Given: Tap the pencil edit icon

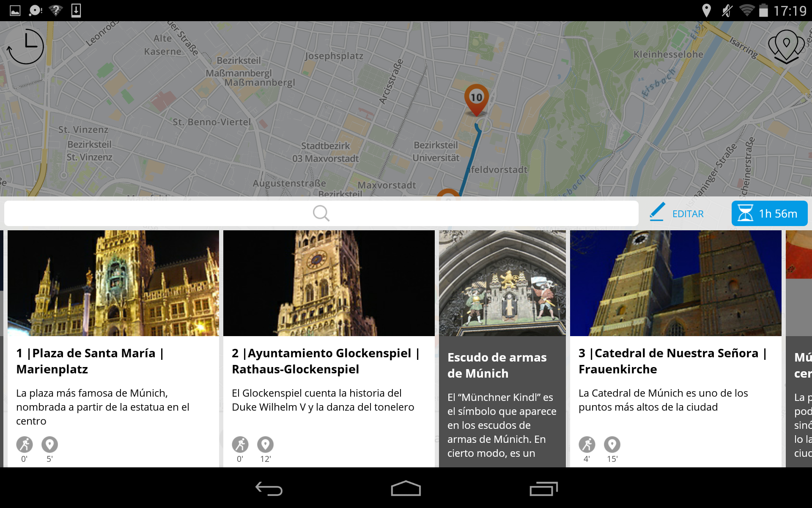Looking at the screenshot, I should tap(657, 213).
